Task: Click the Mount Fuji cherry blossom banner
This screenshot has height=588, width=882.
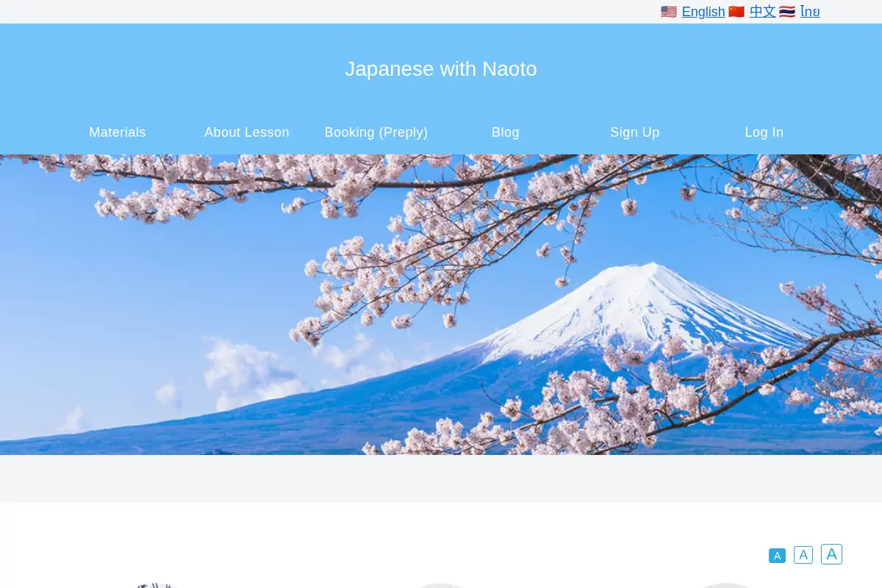Action: 441,304
